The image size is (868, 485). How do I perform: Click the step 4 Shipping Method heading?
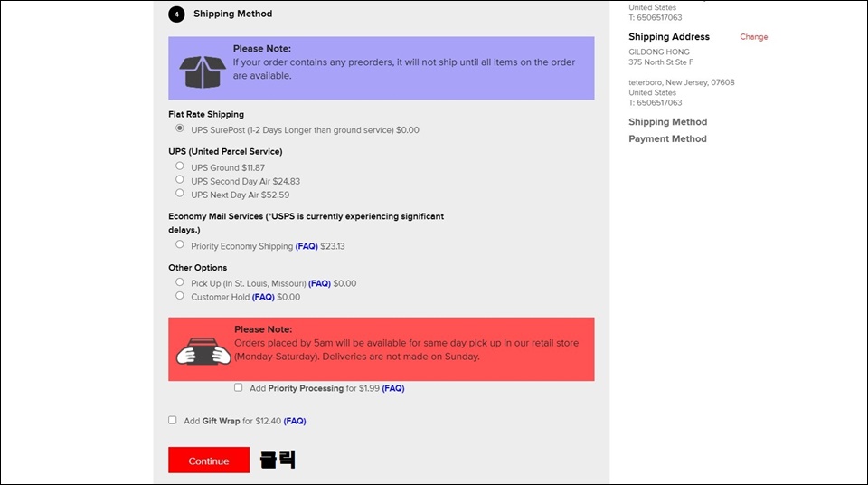[232, 14]
